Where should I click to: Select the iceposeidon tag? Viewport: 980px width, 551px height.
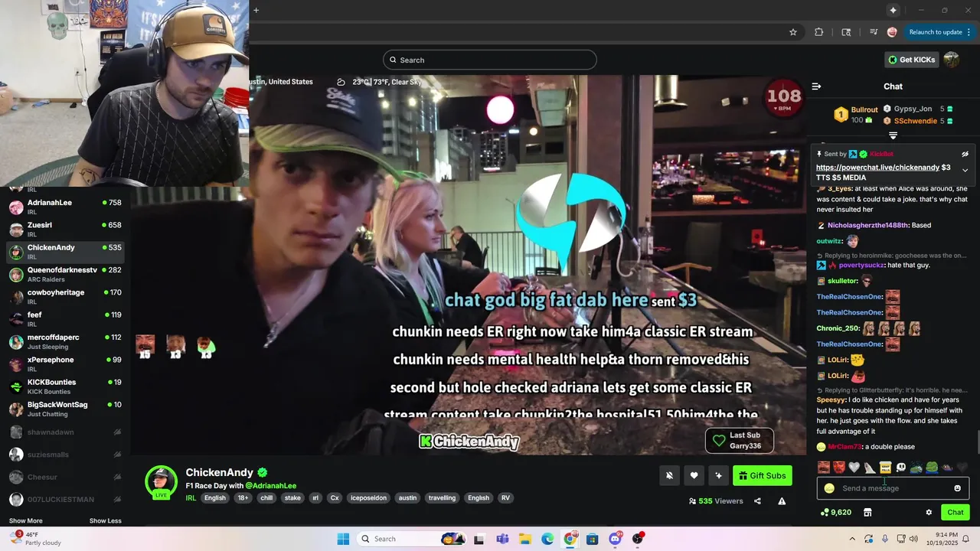point(369,497)
